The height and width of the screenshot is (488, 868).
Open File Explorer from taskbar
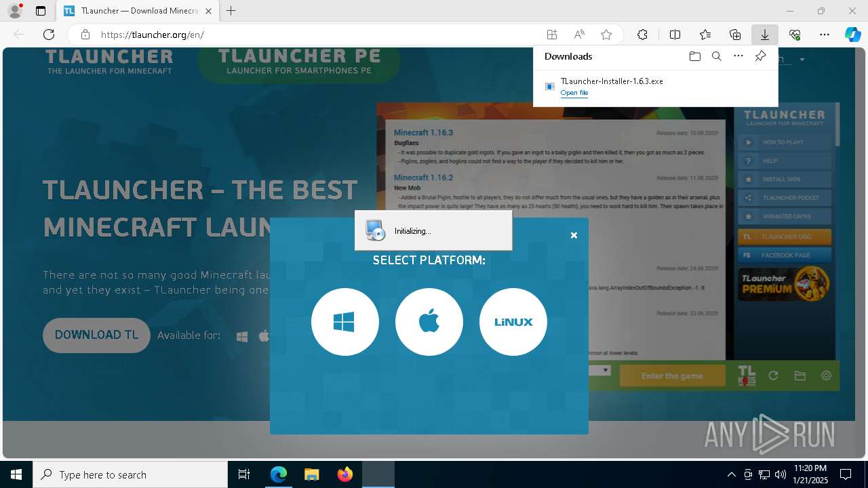coord(312,474)
